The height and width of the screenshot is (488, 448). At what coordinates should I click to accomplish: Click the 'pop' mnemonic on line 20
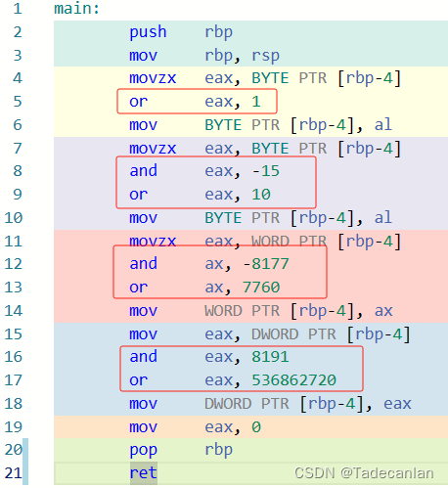(x=144, y=451)
